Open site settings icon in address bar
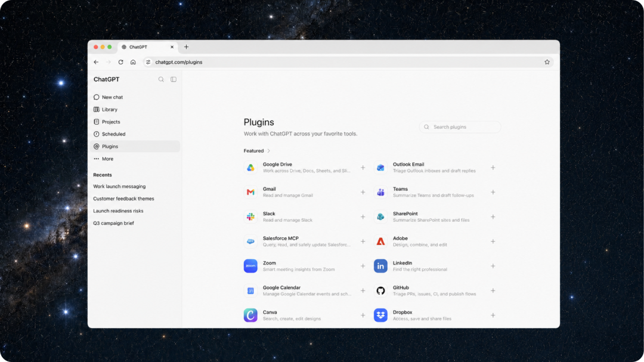 (x=148, y=62)
